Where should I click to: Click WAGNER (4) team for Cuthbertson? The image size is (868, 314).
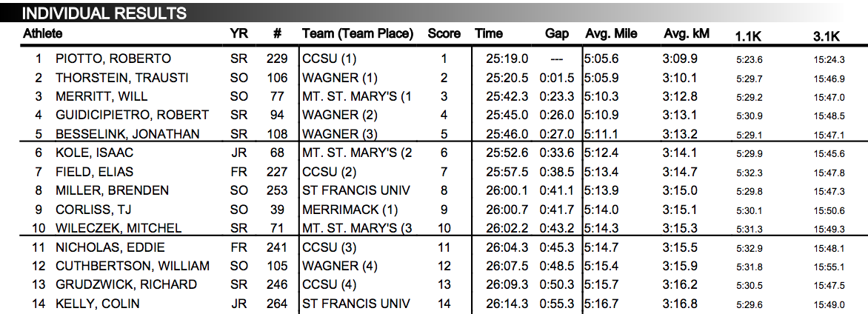(x=340, y=267)
